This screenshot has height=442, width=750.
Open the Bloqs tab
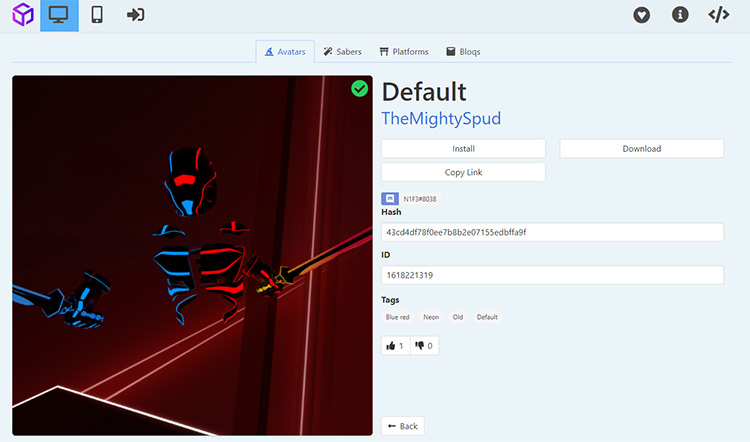pyautogui.click(x=463, y=52)
